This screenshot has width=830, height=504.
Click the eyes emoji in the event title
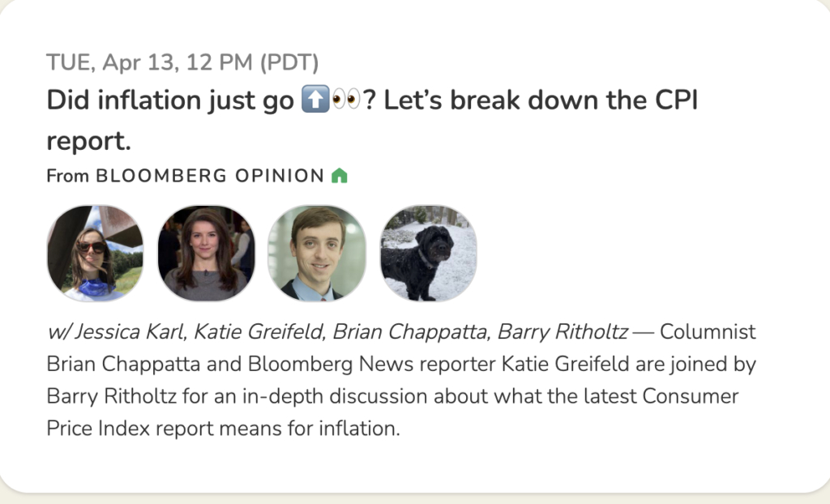pos(345,100)
